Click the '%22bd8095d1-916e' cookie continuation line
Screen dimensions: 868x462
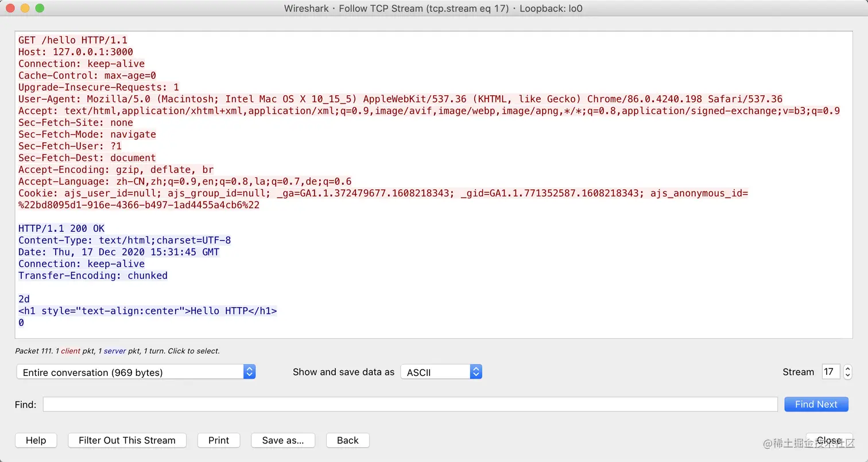pos(139,205)
